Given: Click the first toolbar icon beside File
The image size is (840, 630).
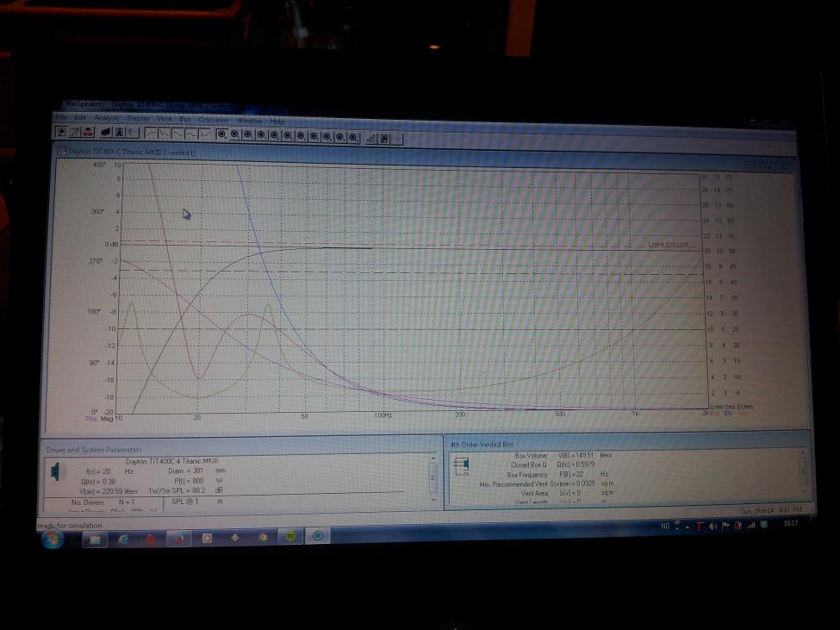Looking at the screenshot, I should click(x=62, y=131).
